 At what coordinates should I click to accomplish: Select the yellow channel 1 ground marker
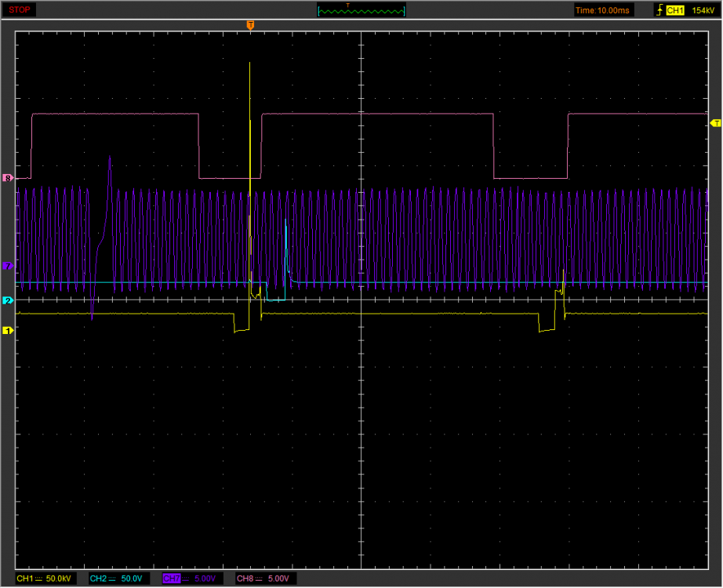(x=8, y=331)
